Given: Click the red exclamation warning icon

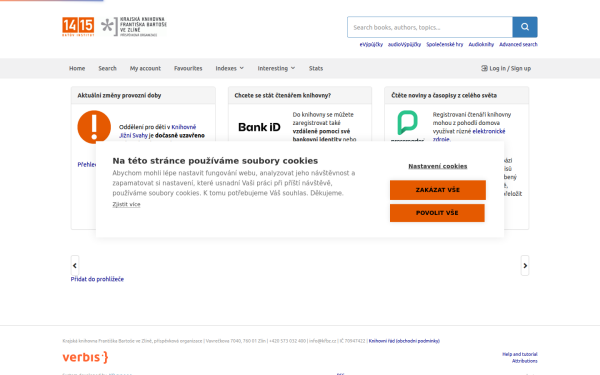Looking at the screenshot, I should point(94,127).
